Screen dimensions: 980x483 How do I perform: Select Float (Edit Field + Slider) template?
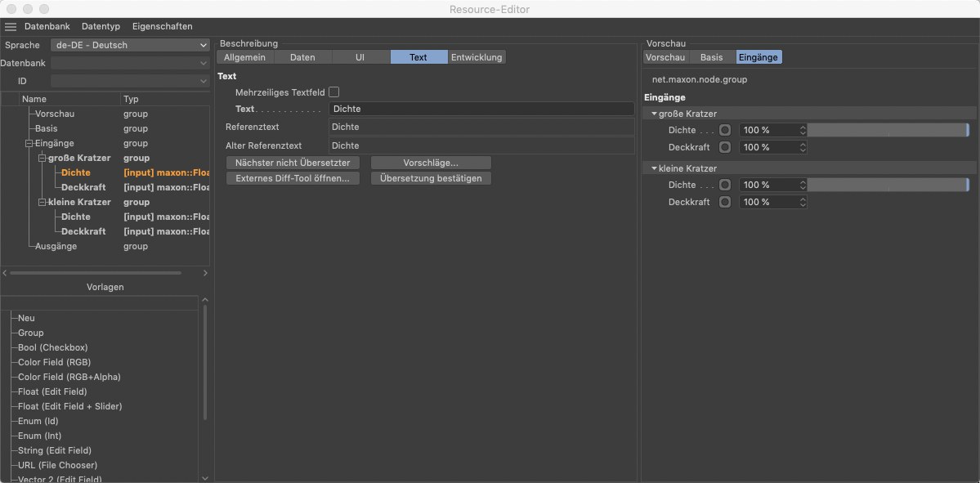pyautogui.click(x=70, y=406)
